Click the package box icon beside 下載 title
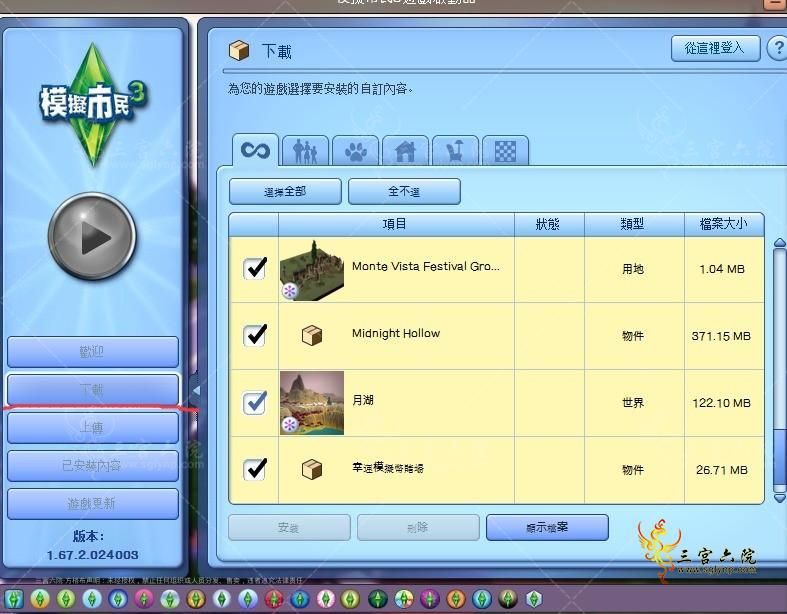 239,50
